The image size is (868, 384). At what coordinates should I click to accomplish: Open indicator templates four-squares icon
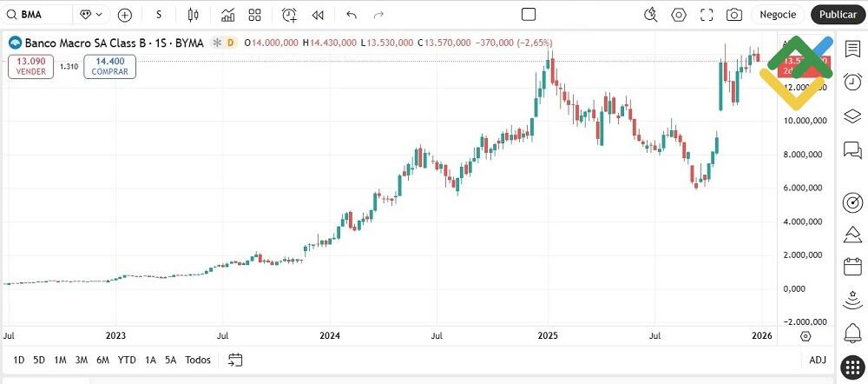click(x=254, y=15)
